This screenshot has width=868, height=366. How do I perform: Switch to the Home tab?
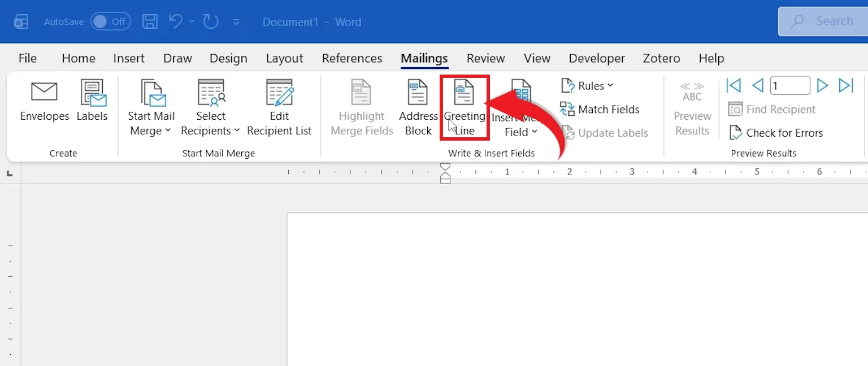(x=79, y=58)
